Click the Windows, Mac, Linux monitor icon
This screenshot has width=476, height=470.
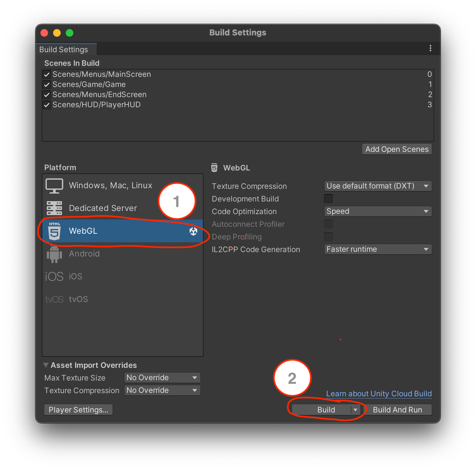pyautogui.click(x=54, y=186)
